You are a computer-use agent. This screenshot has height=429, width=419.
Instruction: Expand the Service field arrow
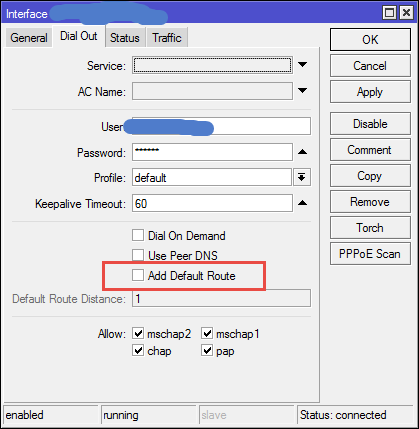pyautogui.click(x=302, y=65)
